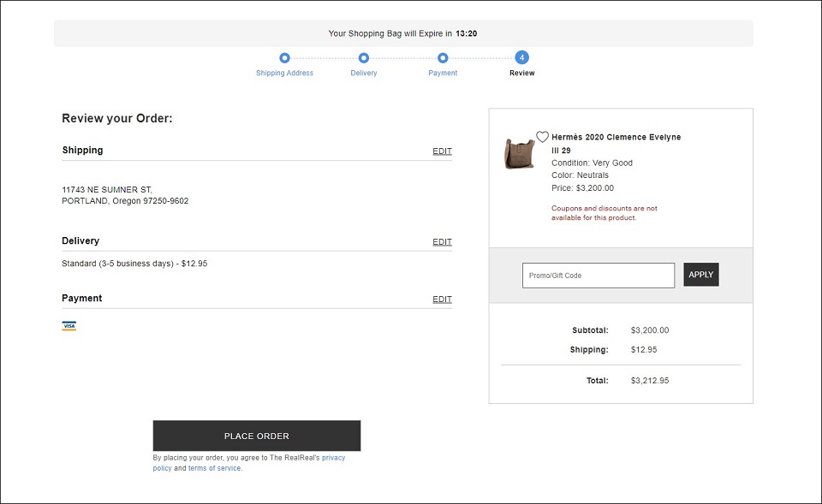Select the Review step circle numbered 4

(521, 57)
